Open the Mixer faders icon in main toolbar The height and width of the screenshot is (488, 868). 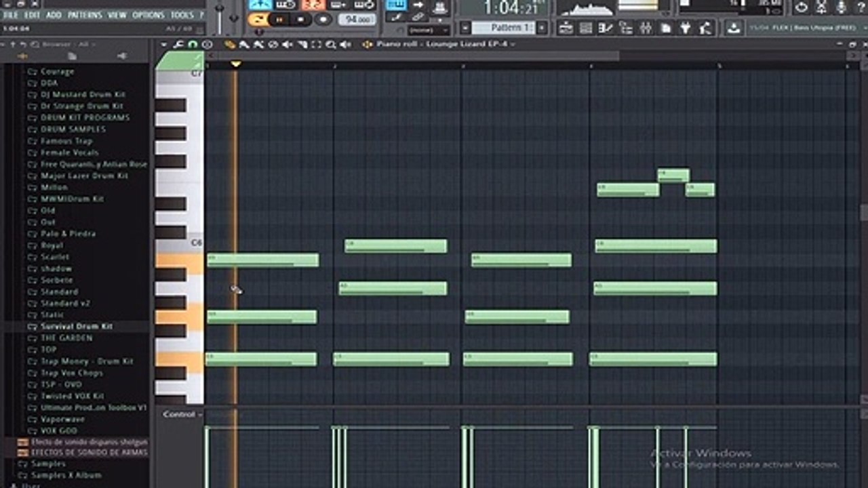tap(646, 28)
